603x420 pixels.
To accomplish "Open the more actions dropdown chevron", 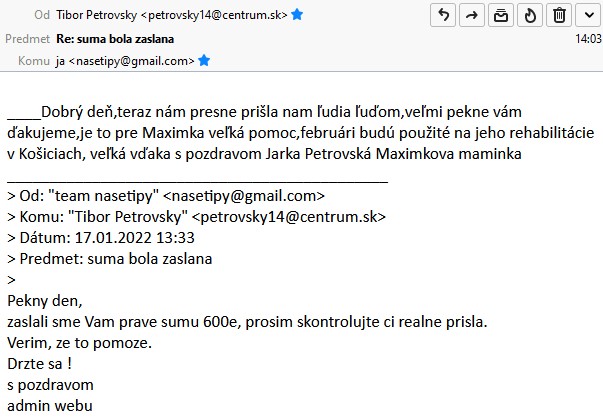I will point(589,15).
